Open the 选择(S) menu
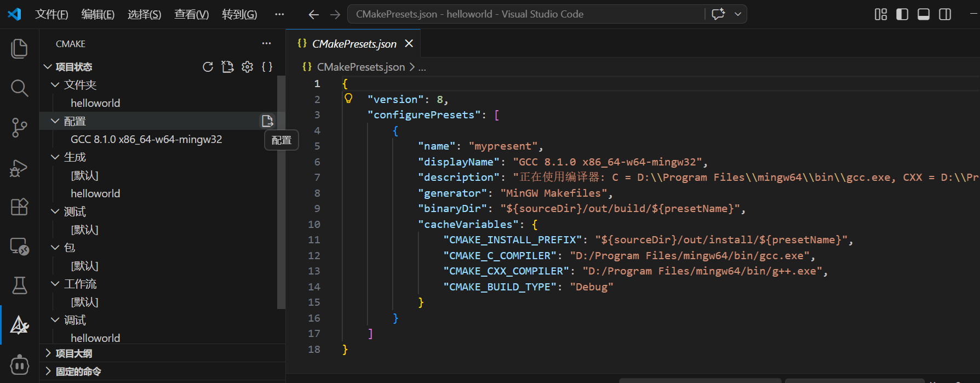This screenshot has height=383, width=980. 145,14
